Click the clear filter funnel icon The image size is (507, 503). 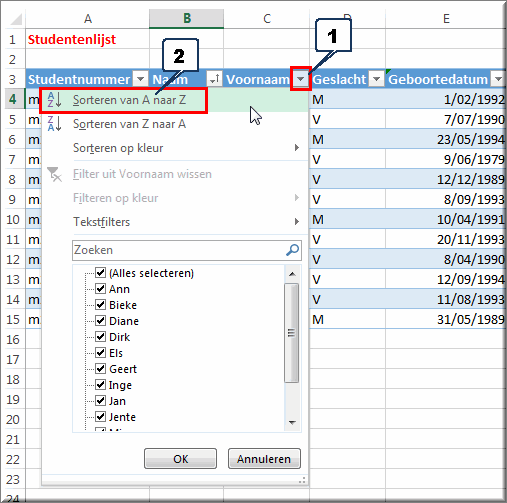[x=54, y=174]
